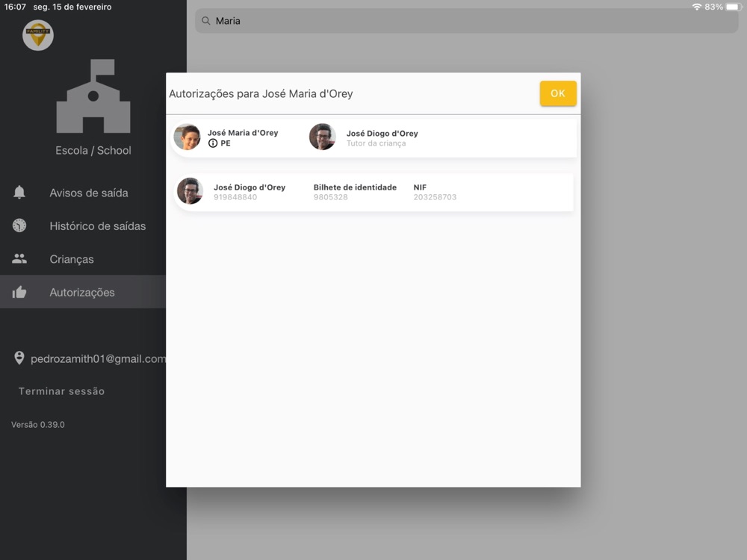Click photo next to phone 919848840
Screen dimensions: 747x560
coord(190,191)
